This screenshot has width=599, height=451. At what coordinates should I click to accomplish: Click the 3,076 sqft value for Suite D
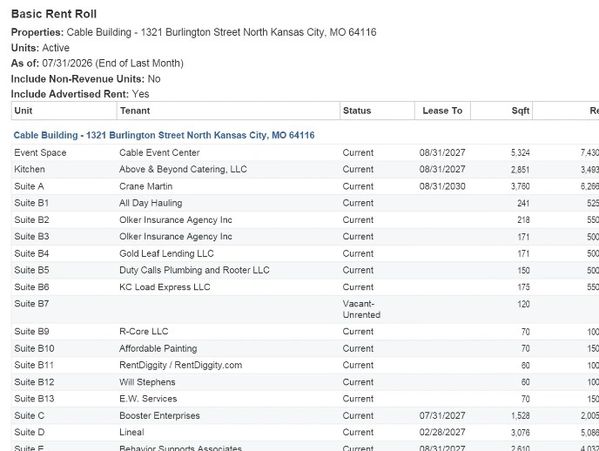[520, 432]
